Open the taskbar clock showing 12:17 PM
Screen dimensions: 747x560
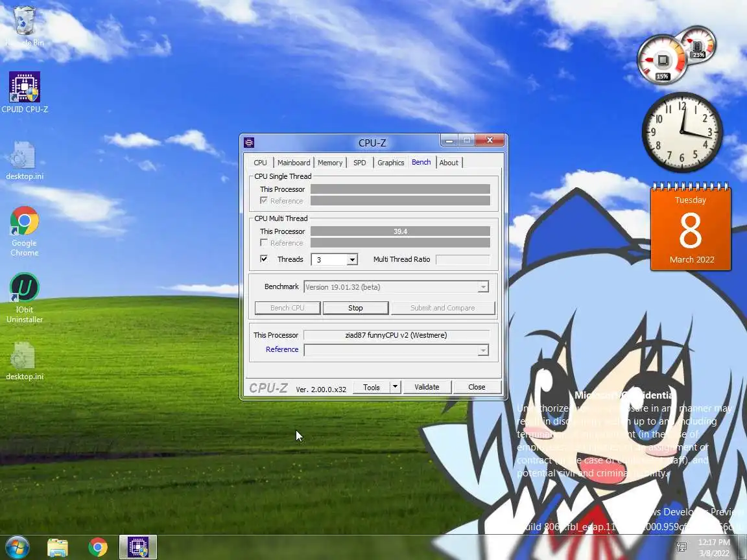tap(714, 548)
